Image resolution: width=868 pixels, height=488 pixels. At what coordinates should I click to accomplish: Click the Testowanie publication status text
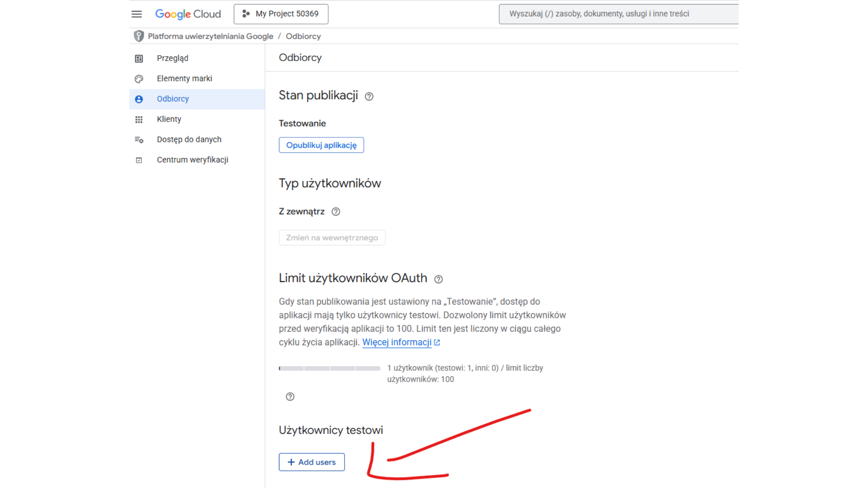302,123
